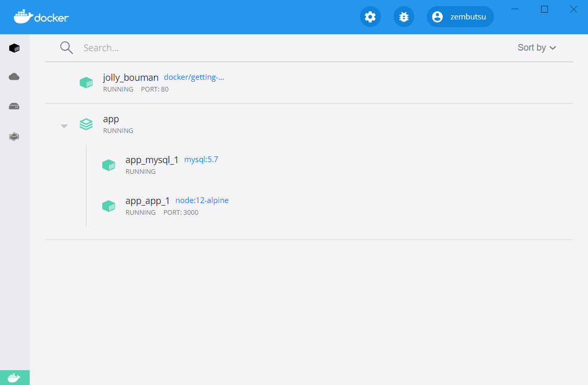This screenshot has height=385, width=588.
Task: Close the Docker Desktop window
Action: click(x=573, y=9)
